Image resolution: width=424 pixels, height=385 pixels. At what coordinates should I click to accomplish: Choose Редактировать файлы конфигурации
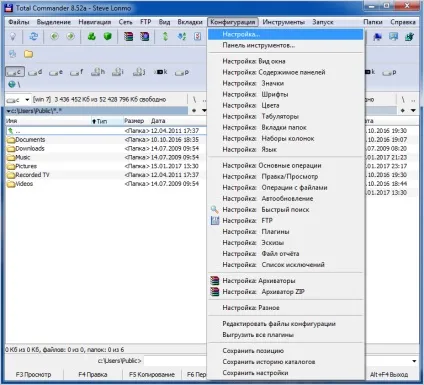point(285,324)
